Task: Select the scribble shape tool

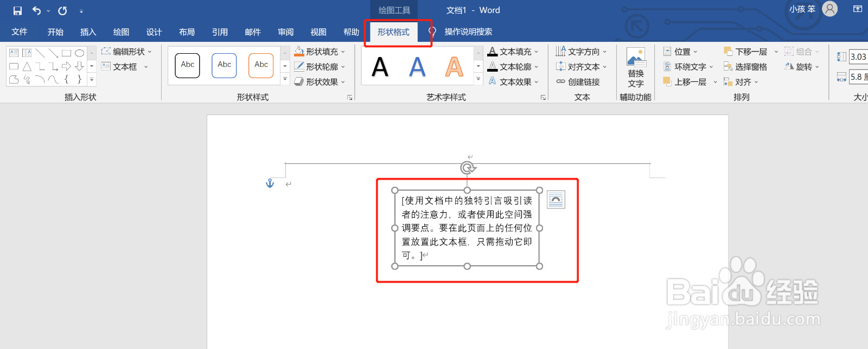Action: [27, 79]
